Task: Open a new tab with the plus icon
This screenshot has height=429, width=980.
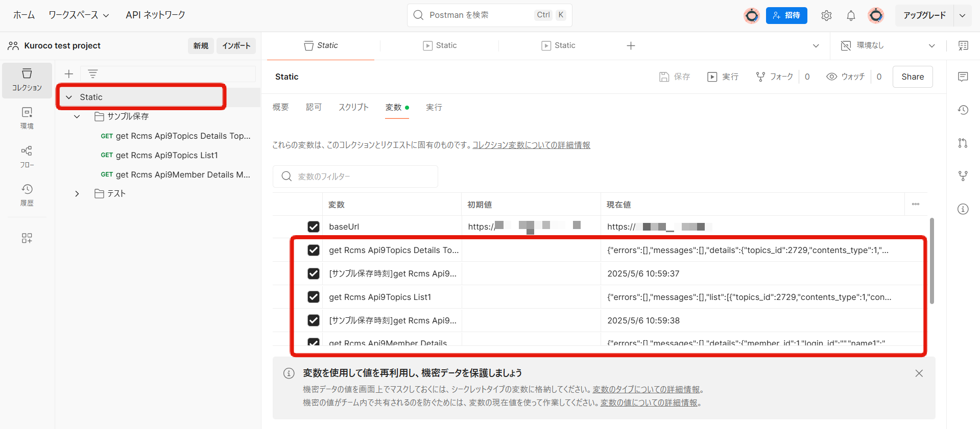Action: click(631, 46)
